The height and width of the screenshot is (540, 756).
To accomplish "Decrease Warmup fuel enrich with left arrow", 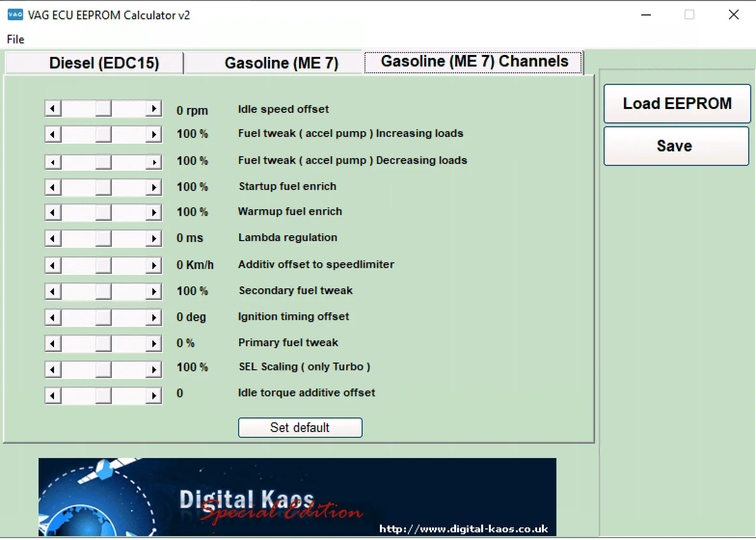I will [x=54, y=212].
